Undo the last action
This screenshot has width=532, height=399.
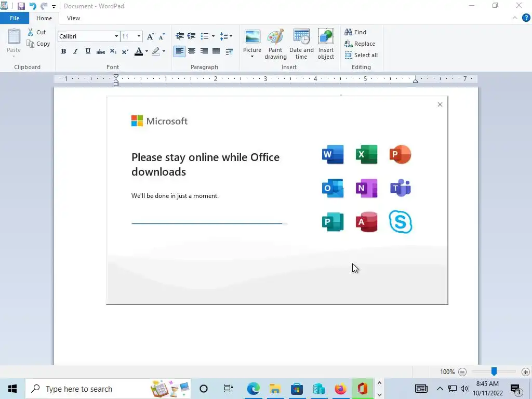[33, 6]
